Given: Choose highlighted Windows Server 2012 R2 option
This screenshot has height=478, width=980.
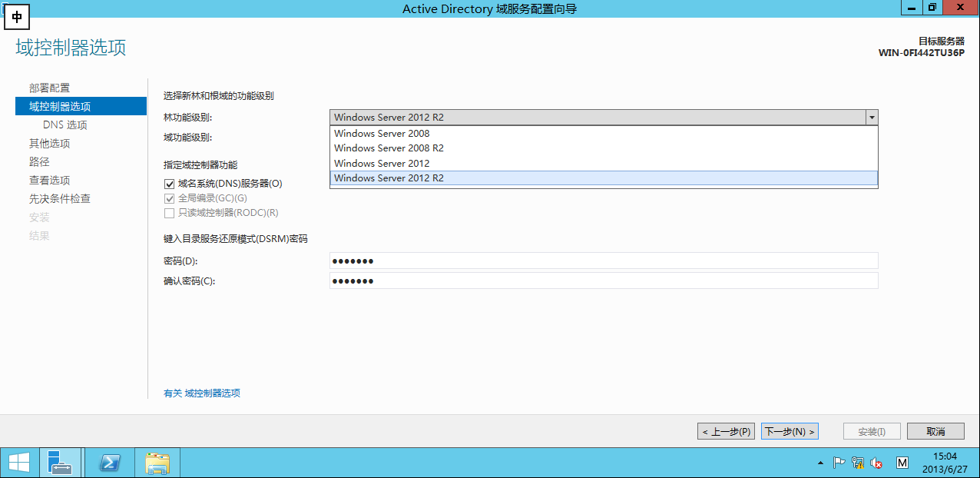Looking at the screenshot, I should 604,178.
